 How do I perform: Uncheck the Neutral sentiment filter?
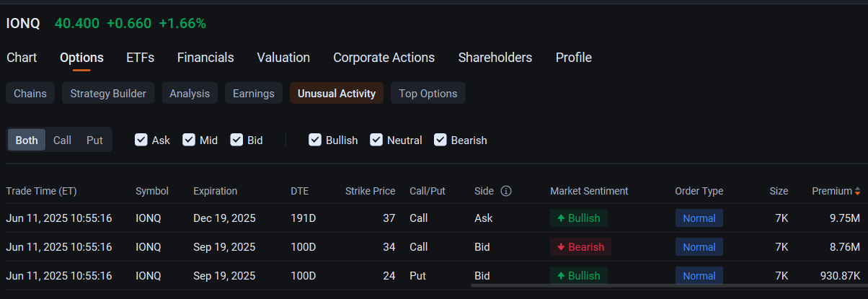pyautogui.click(x=376, y=140)
